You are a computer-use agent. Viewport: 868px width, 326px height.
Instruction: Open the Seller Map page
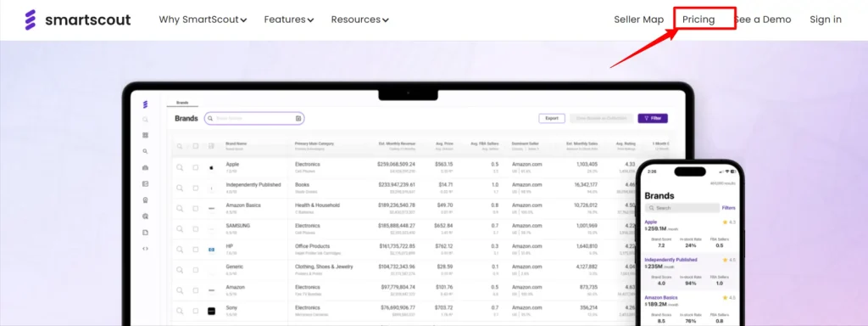click(639, 20)
